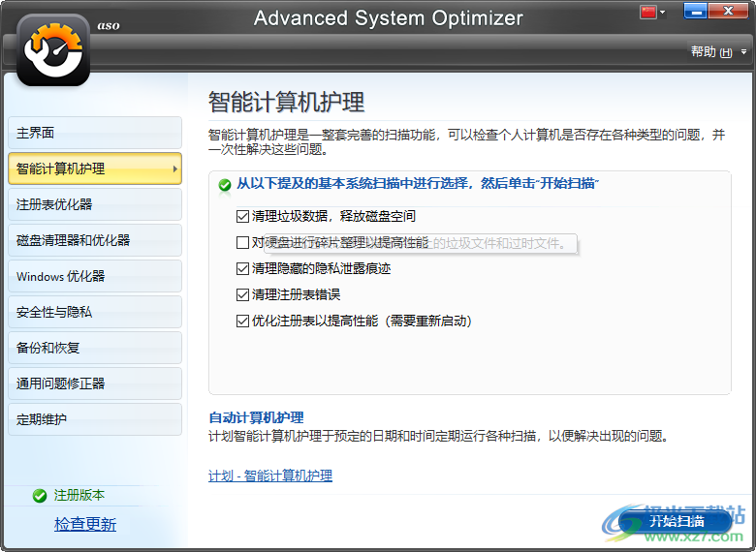Expand the arrow on 智能计算机护理 item
The image size is (756, 552).
pos(175,169)
